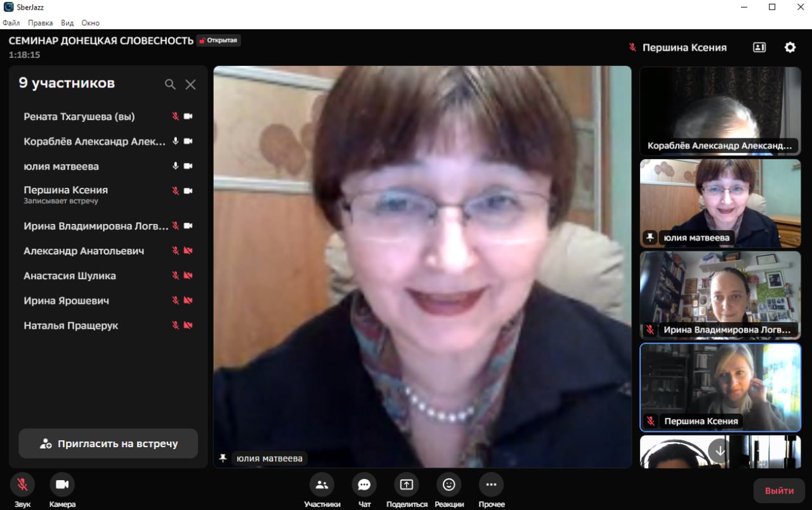Search participants with the magnifier icon

(x=170, y=84)
